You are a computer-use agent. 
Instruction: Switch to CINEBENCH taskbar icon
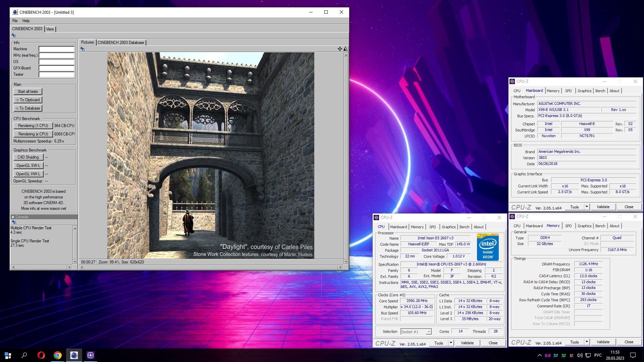point(74,355)
